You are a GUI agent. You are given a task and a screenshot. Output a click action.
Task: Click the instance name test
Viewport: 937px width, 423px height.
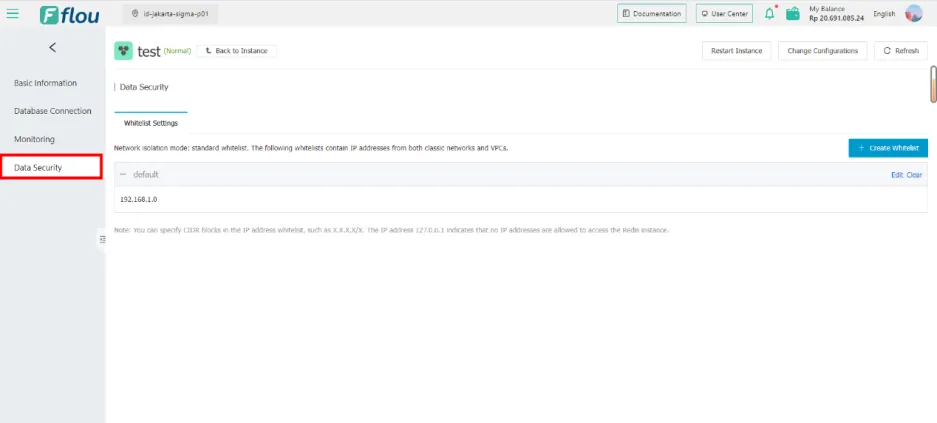click(x=149, y=51)
